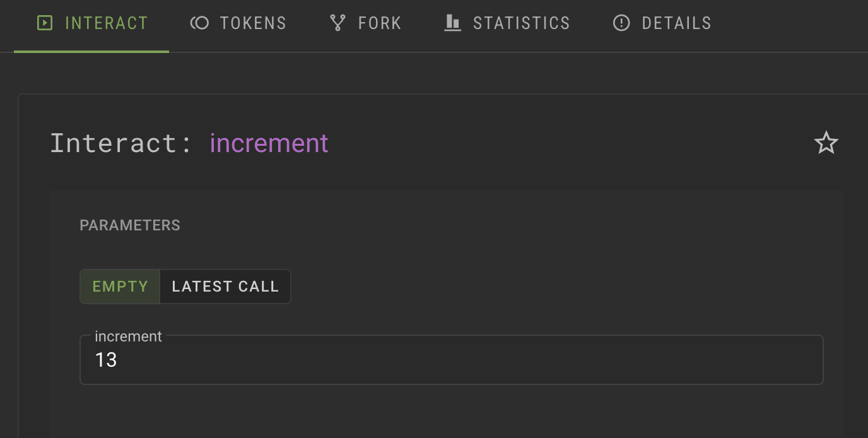This screenshot has width=868, height=438.
Task: Click the "Interact:" heading text
Action: 121,143
